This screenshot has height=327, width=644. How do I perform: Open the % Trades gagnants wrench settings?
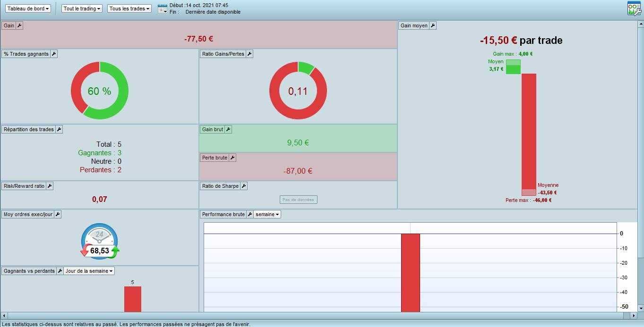54,54
